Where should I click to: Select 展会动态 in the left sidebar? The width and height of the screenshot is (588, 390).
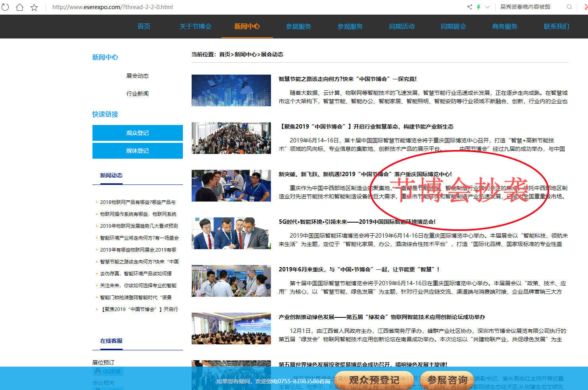[138, 76]
